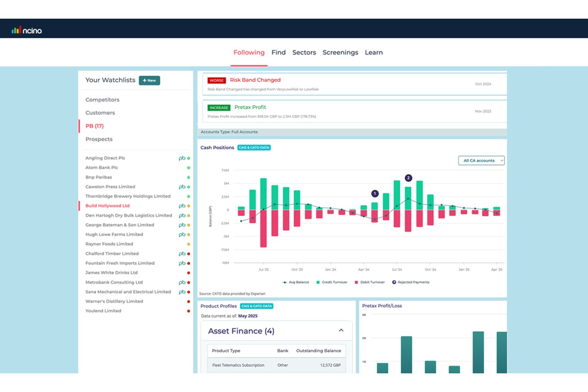Click the nCino logo

(27, 30)
